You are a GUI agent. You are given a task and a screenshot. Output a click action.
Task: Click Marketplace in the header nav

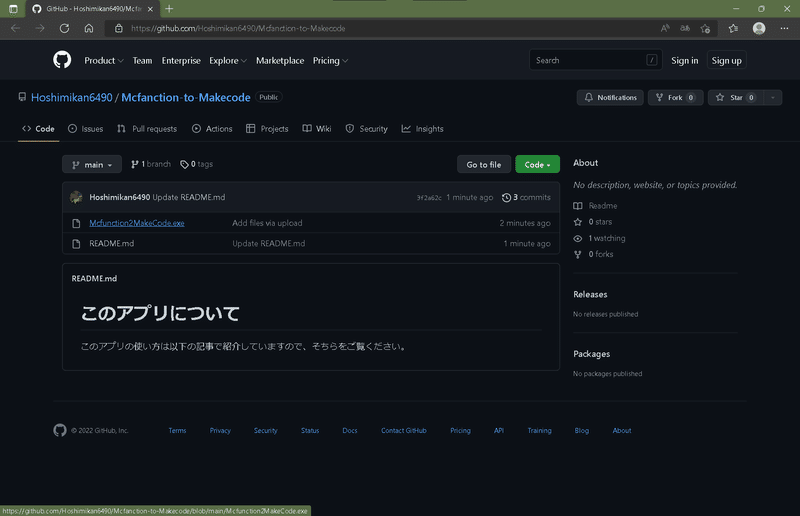[x=280, y=60]
